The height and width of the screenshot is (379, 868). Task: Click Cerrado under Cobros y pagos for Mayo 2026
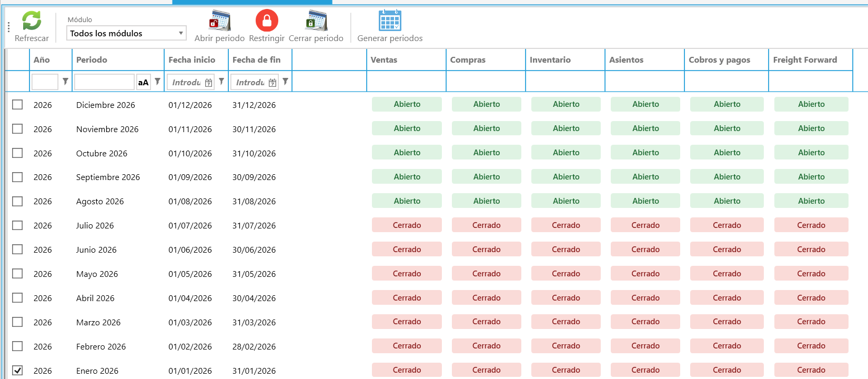click(727, 274)
